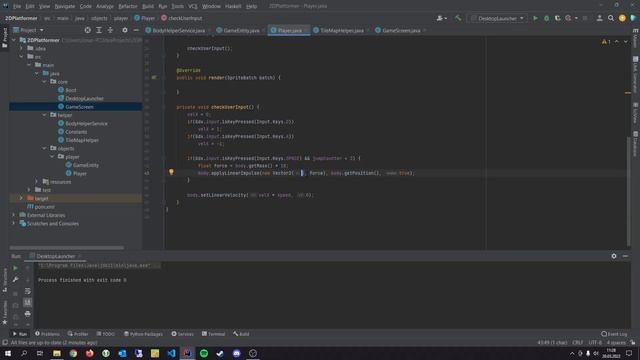Viewport: 640px width, 360px height.
Task: Select pom.xml in the project tree
Action: pyautogui.click(x=44, y=207)
